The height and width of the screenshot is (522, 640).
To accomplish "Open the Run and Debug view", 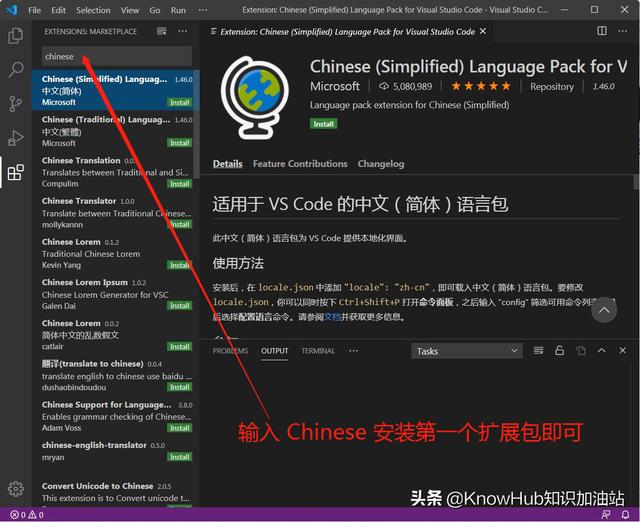I will tap(16, 138).
